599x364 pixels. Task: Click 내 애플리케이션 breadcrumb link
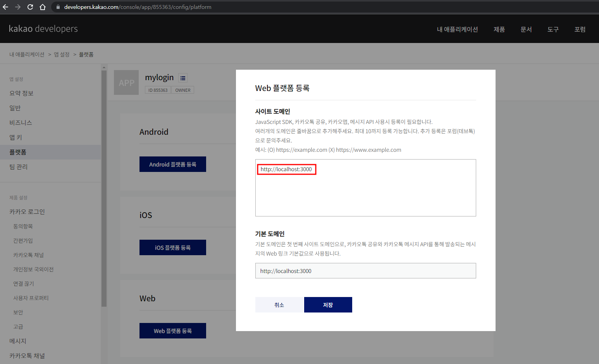coord(27,55)
